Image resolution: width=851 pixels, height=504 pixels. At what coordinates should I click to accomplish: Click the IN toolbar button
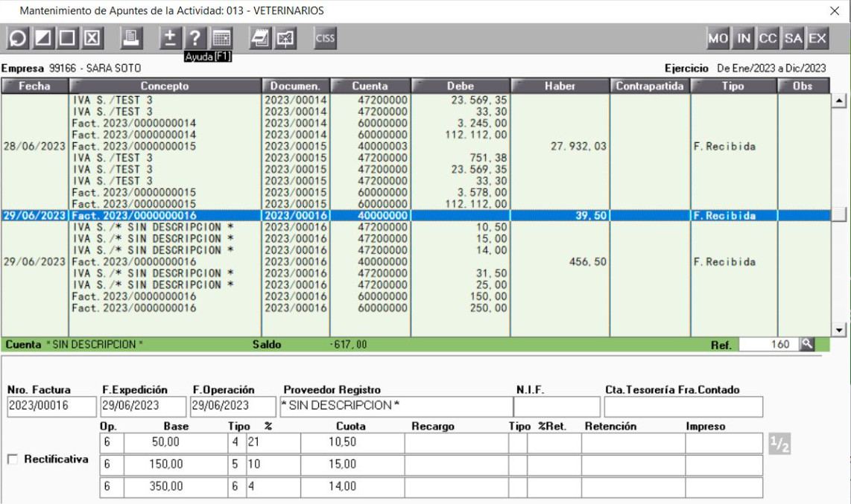[x=744, y=38]
